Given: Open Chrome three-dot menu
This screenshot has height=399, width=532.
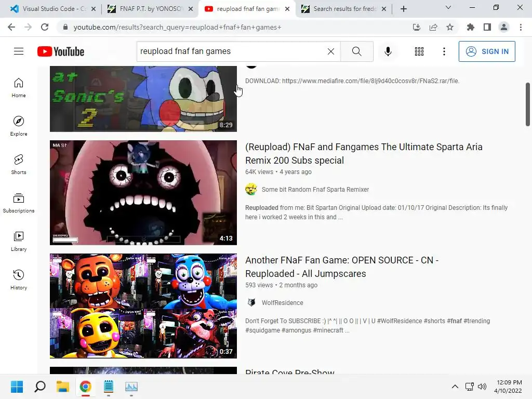Looking at the screenshot, I should pyautogui.click(x=521, y=27).
